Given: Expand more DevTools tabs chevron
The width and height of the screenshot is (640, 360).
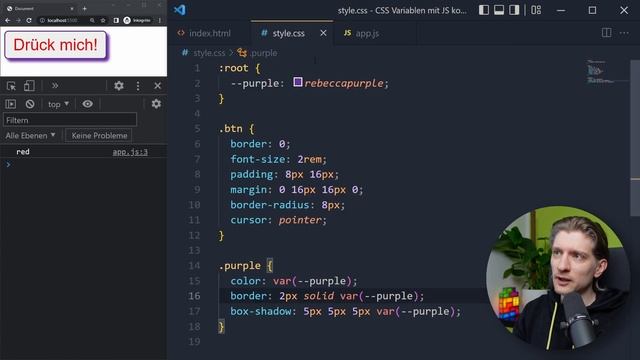Looking at the screenshot, I should point(55,86).
